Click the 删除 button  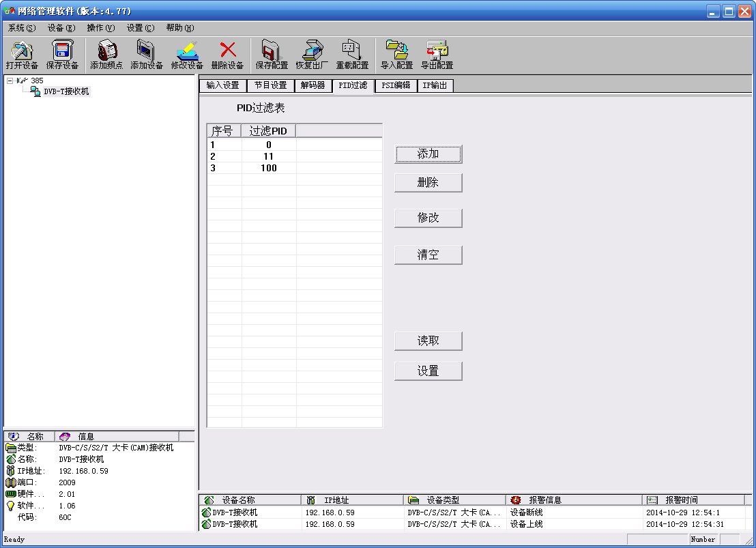[x=428, y=183]
